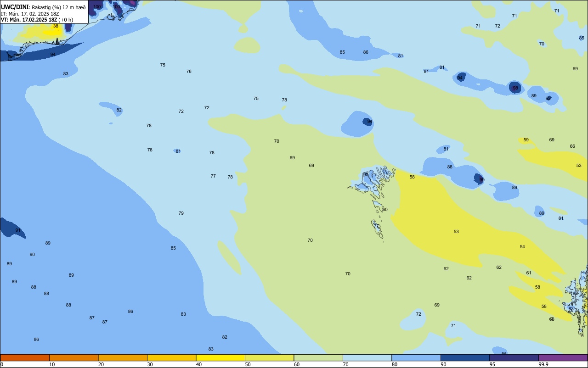
Task: Select the 10 tick label on the scale
Action: coord(52,364)
